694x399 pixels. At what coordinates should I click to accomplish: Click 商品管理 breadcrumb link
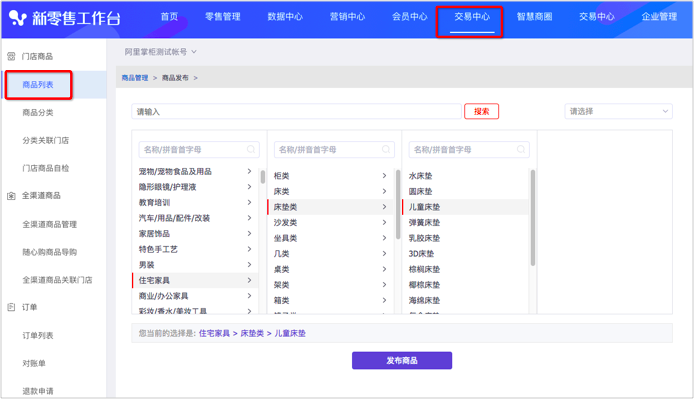pyautogui.click(x=135, y=78)
